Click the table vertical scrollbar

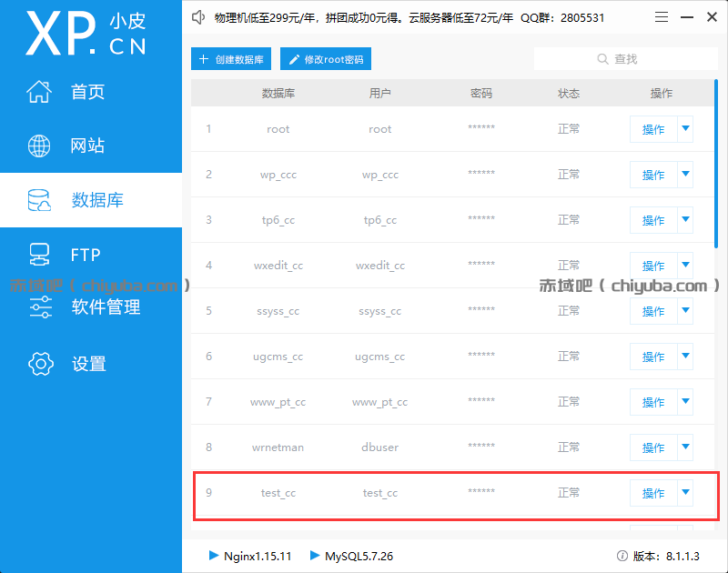(x=716, y=164)
